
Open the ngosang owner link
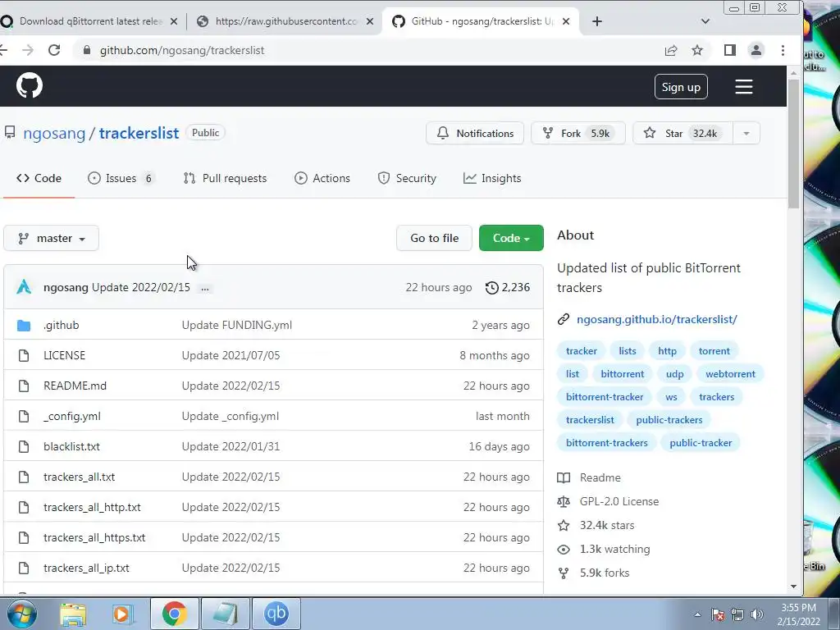coord(54,134)
